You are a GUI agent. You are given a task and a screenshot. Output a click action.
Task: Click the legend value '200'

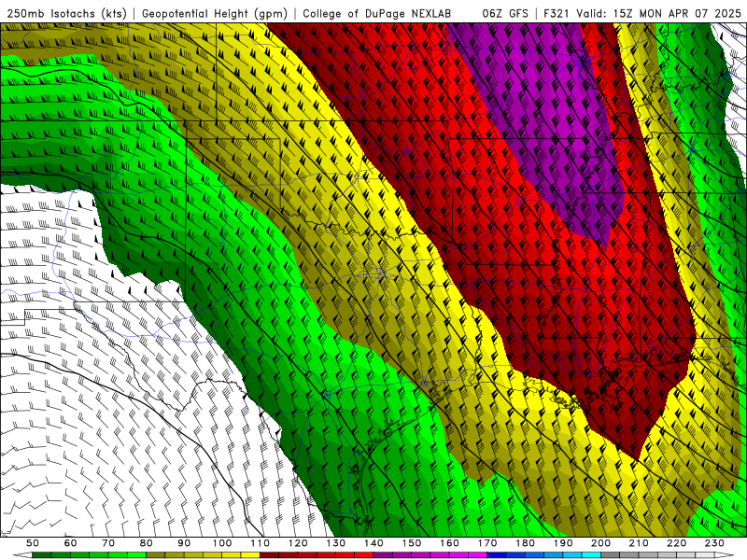[x=600, y=543]
